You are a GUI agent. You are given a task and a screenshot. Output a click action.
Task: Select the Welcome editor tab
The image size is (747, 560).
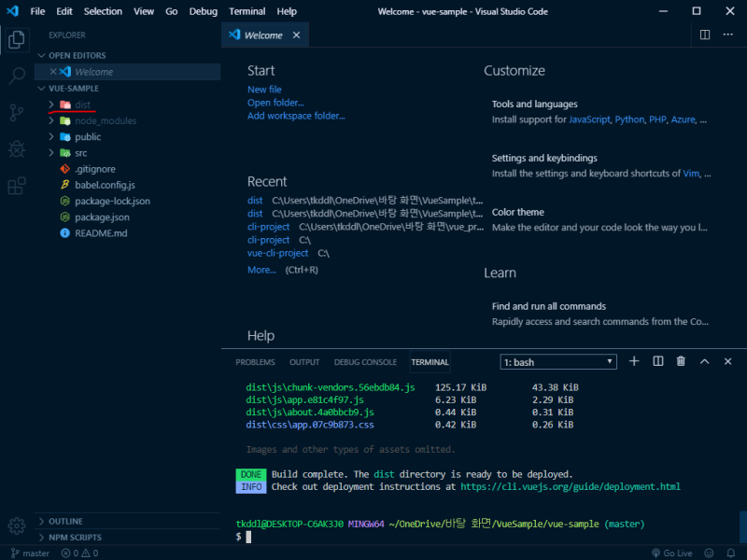264,35
